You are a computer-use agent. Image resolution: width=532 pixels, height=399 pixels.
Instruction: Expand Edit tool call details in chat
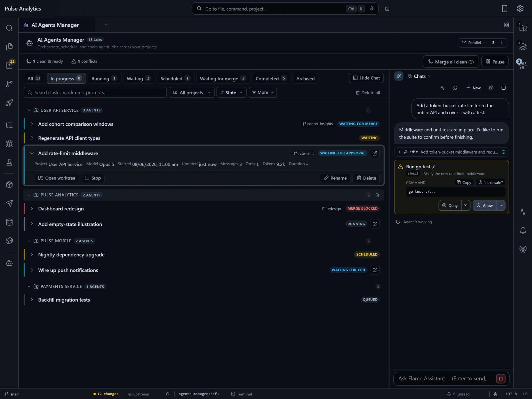pyautogui.click(x=399, y=152)
